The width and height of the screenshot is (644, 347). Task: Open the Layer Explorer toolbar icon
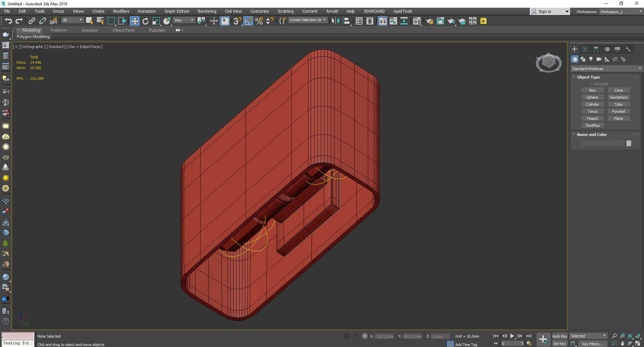(x=370, y=21)
